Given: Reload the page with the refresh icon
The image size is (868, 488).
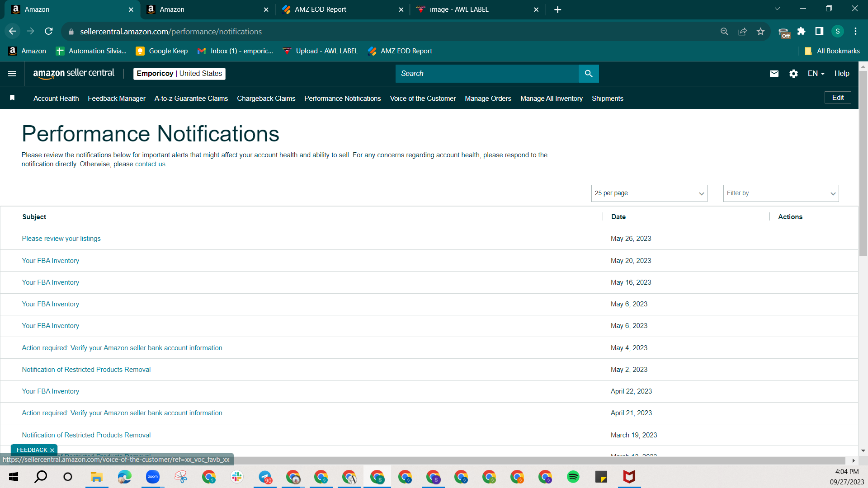Looking at the screenshot, I should tap(49, 31).
